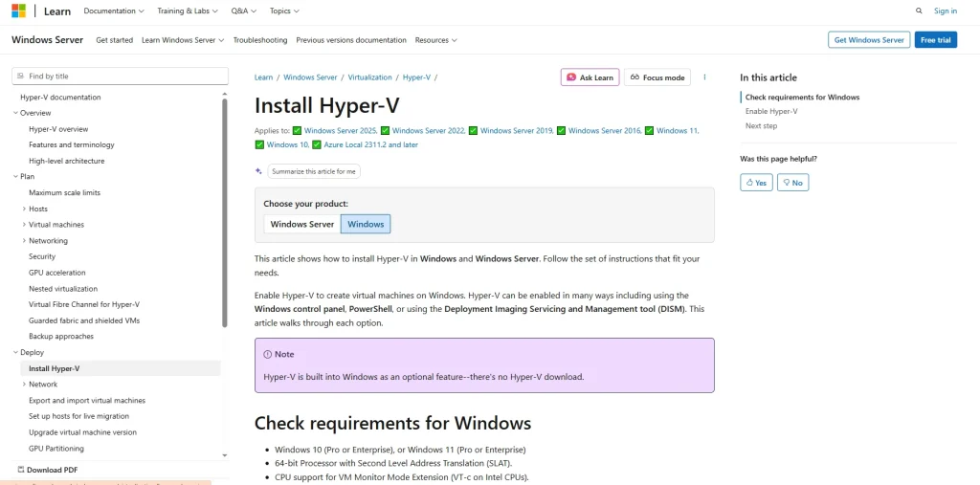Click the Learn brand link

click(x=57, y=11)
